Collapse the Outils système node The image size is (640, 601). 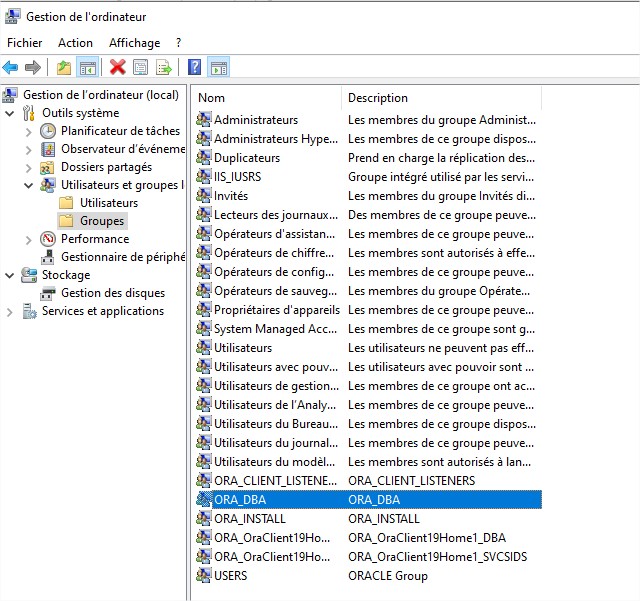9,114
